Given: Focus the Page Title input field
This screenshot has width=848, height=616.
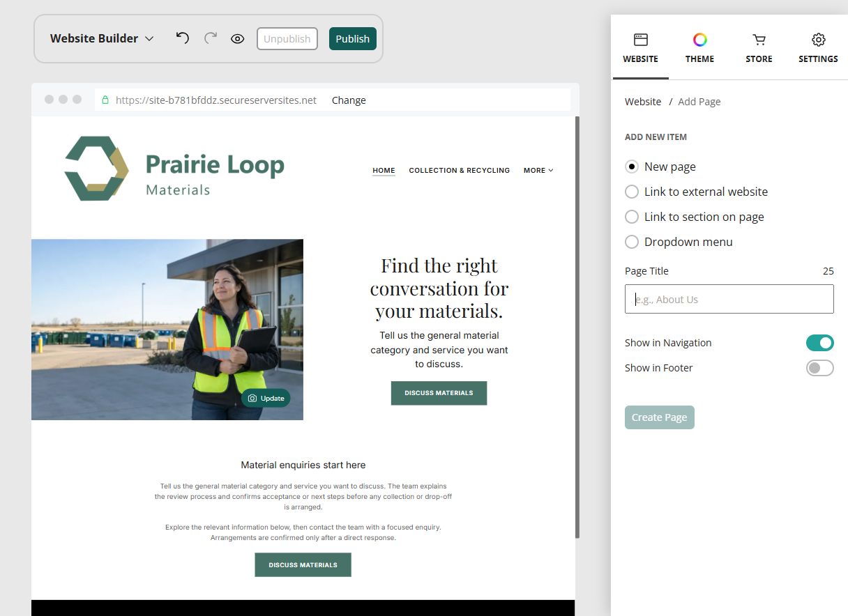Looking at the screenshot, I should 729,299.
